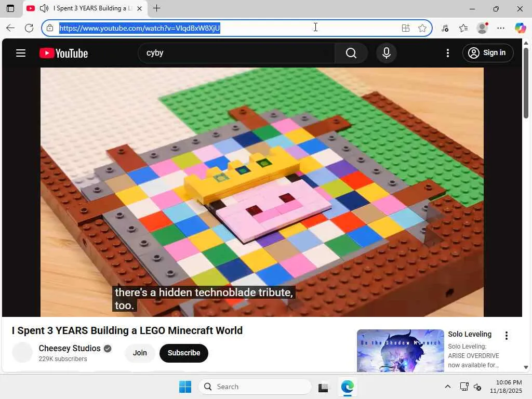Go to YouTube home via logo
This screenshot has width=532, height=399.
[x=63, y=54]
